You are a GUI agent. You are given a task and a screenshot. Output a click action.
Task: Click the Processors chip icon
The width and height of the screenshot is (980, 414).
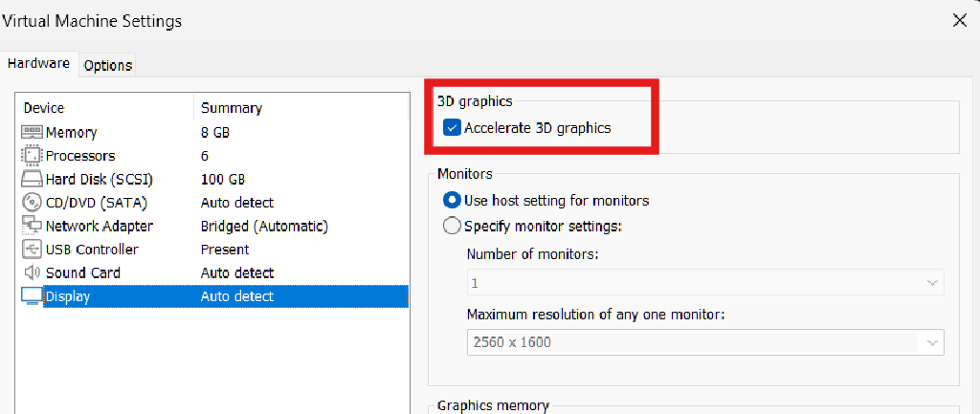click(32, 156)
